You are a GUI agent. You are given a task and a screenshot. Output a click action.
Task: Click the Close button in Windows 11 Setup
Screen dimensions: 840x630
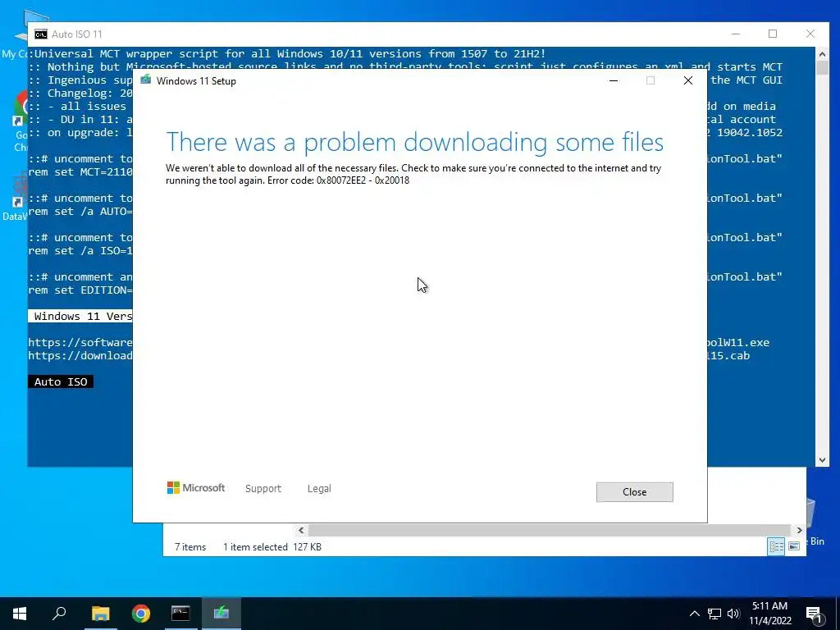(x=634, y=492)
